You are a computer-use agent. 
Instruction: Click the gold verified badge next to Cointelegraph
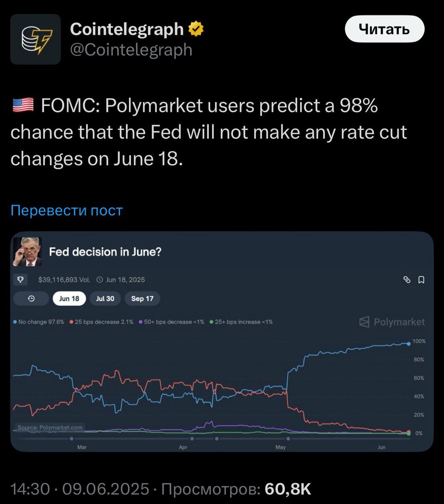[x=196, y=29]
